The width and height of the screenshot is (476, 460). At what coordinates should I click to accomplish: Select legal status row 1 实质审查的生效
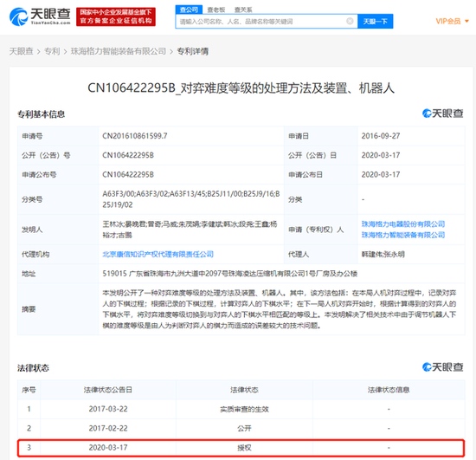coord(241,409)
